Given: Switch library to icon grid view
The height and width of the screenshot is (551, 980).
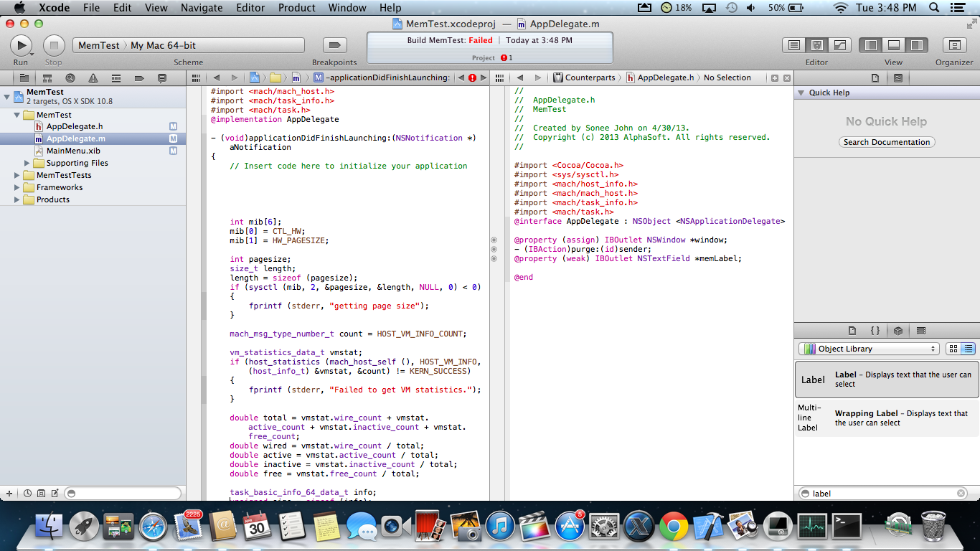Looking at the screenshot, I should [x=953, y=349].
